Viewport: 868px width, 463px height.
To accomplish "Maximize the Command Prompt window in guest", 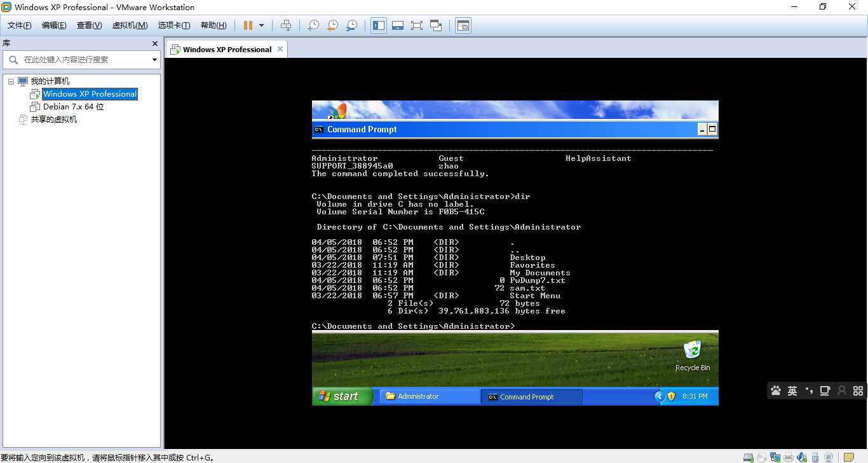I will (x=712, y=130).
